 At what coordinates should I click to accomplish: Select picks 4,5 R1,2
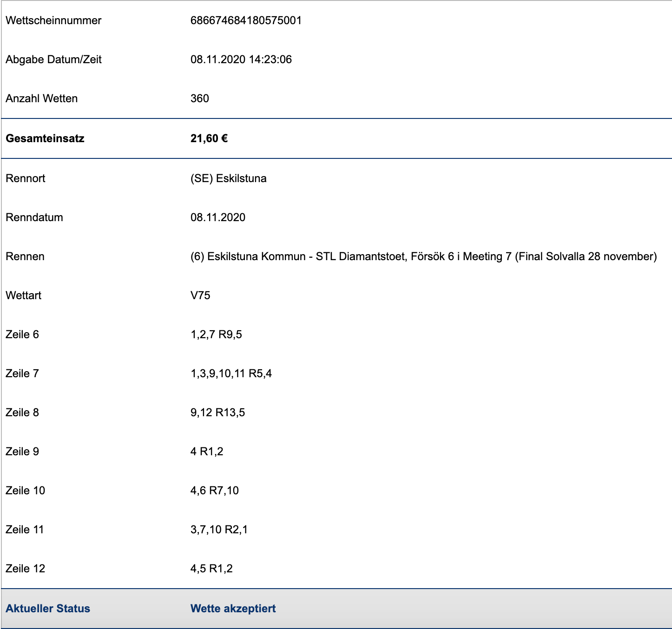211,569
